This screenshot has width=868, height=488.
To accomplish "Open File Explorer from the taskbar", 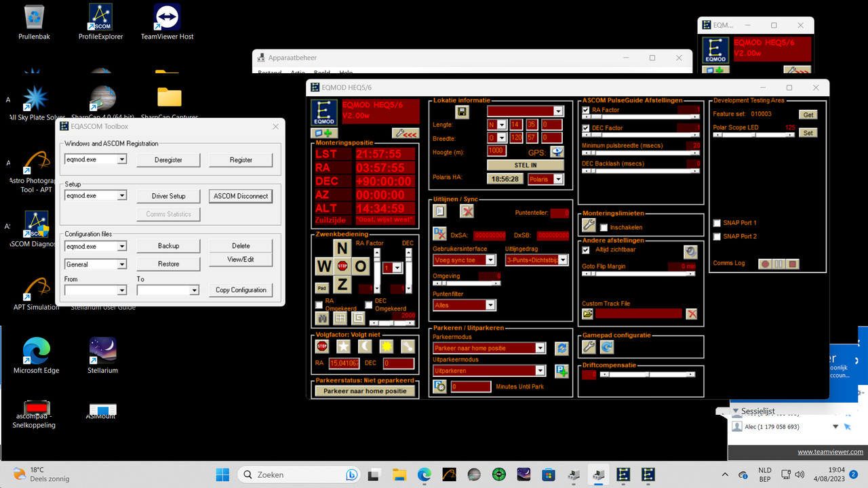I will [x=399, y=474].
